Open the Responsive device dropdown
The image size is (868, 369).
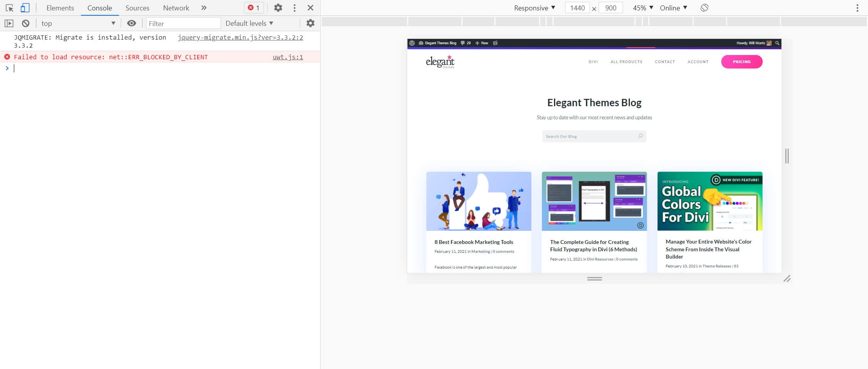pos(535,7)
